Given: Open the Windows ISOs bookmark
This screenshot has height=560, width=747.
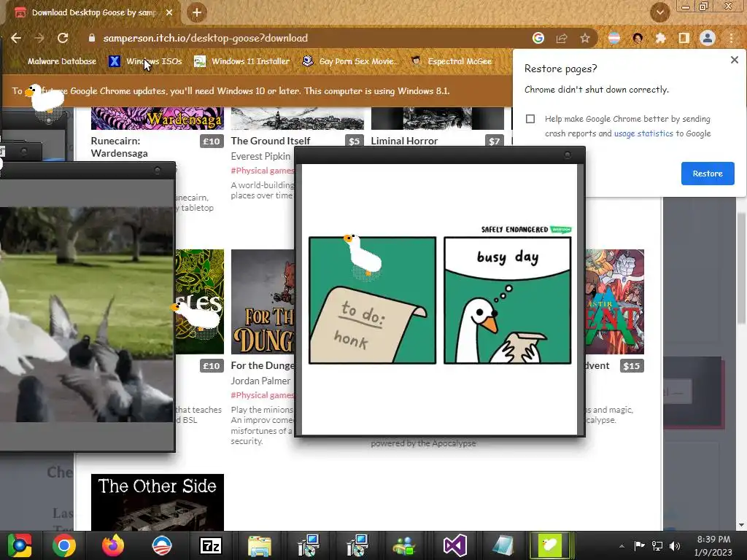Looking at the screenshot, I should 145,61.
